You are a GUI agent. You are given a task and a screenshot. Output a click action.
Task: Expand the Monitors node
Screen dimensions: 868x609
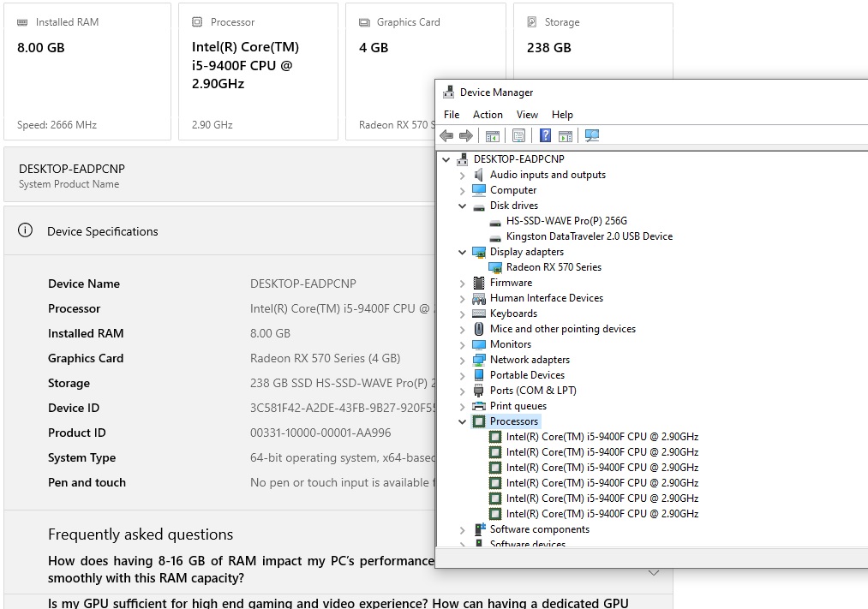(x=462, y=345)
